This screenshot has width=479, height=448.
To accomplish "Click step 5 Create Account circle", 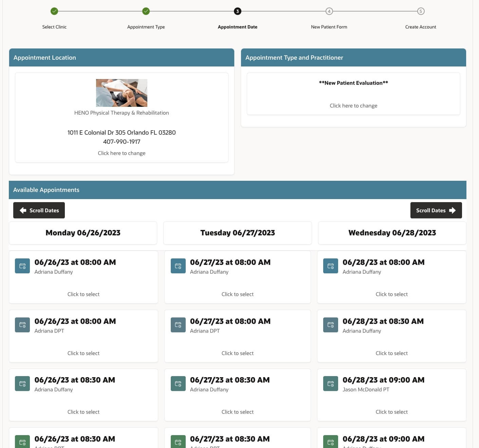I will click(x=421, y=11).
